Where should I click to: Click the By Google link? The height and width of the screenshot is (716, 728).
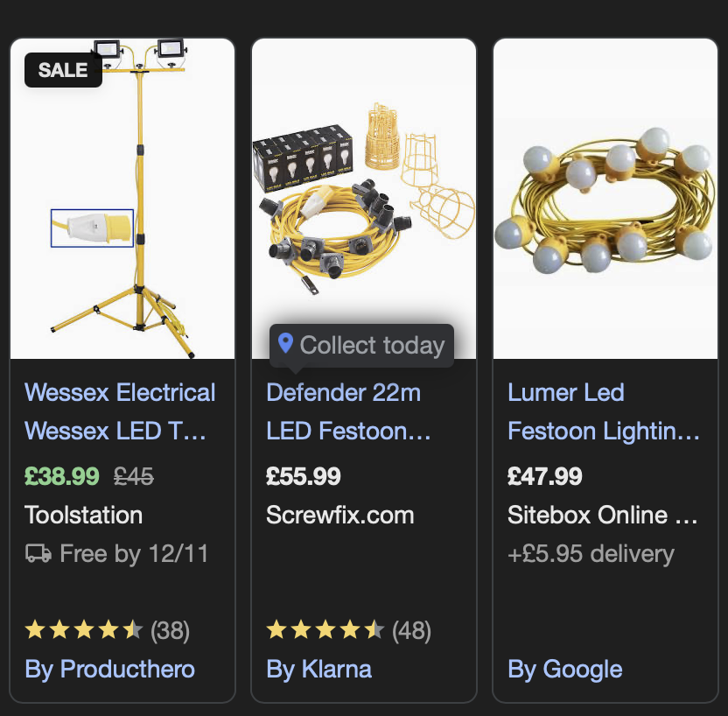point(565,670)
